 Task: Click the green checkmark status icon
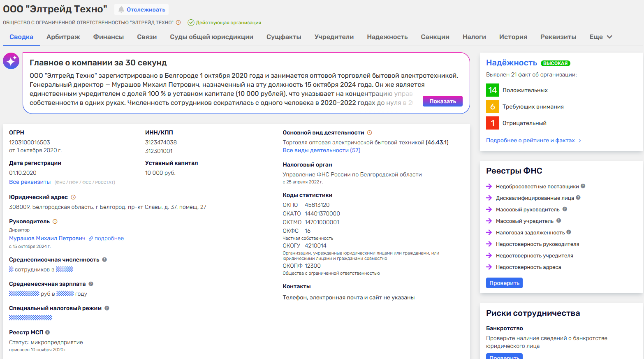pos(191,23)
